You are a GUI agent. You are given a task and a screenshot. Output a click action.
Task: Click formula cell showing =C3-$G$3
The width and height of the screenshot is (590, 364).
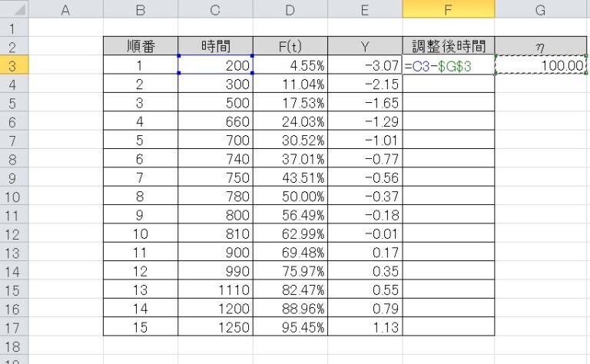click(448, 66)
